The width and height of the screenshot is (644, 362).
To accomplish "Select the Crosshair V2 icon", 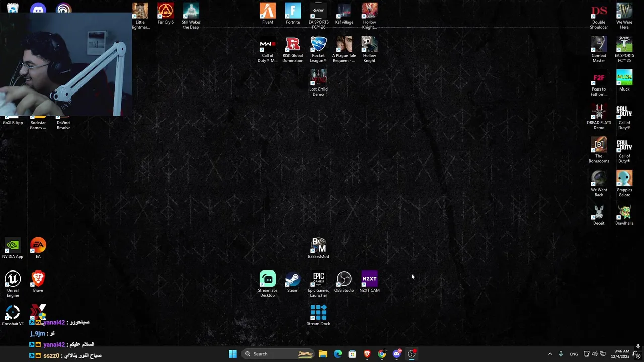I will (13, 316).
